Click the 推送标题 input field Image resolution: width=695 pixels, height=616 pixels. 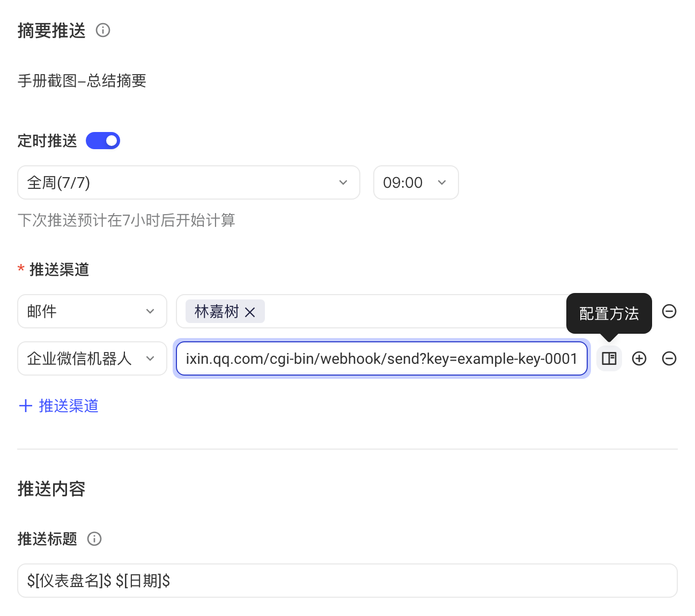[347, 581]
